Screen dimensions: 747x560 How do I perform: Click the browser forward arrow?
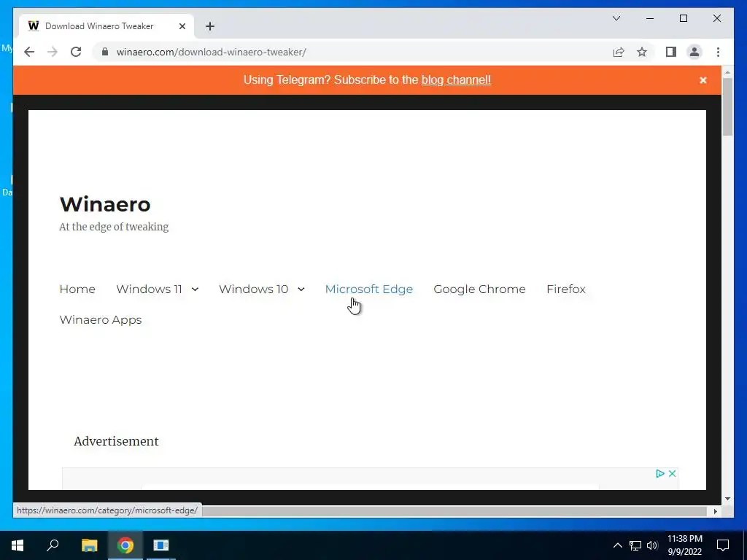tap(53, 52)
